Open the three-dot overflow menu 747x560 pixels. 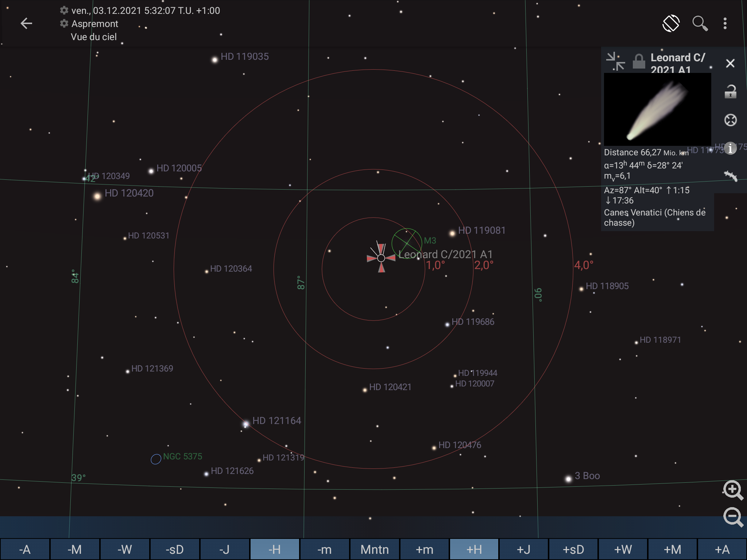[x=725, y=24]
